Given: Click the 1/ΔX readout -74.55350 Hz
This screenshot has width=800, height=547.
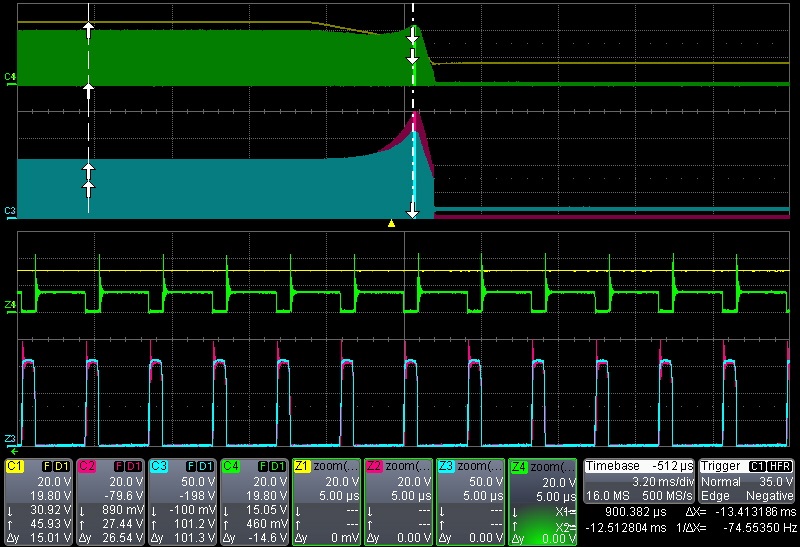Looking at the screenshot, I should pos(758,528).
